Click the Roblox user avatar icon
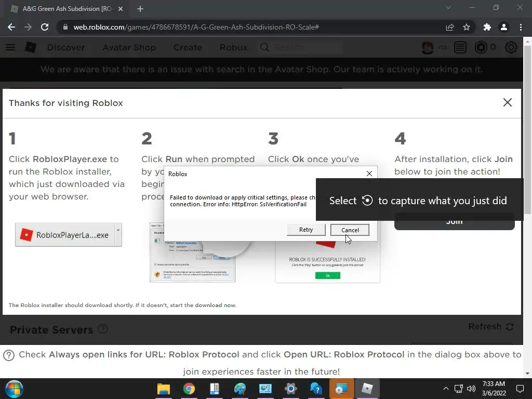This screenshot has height=399, width=532. pyautogui.click(x=428, y=47)
